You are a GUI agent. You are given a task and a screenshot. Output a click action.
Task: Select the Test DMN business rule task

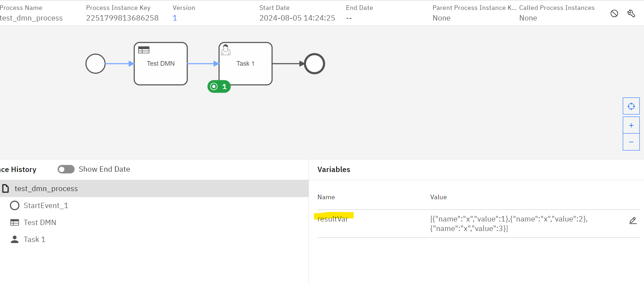pos(161,64)
